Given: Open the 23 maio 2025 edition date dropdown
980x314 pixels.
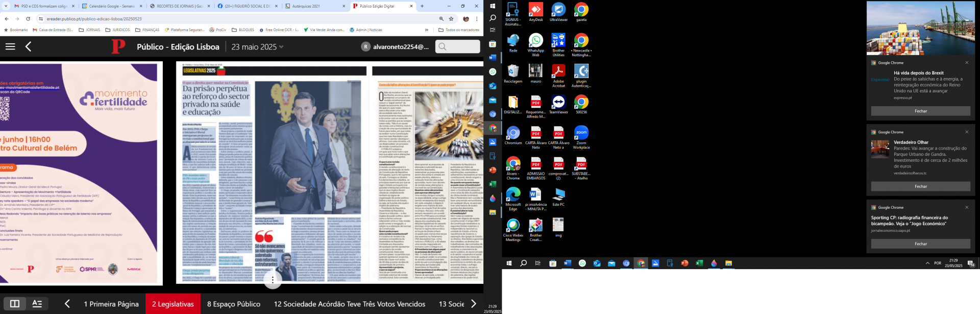Looking at the screenshot, I should point(257,46).
